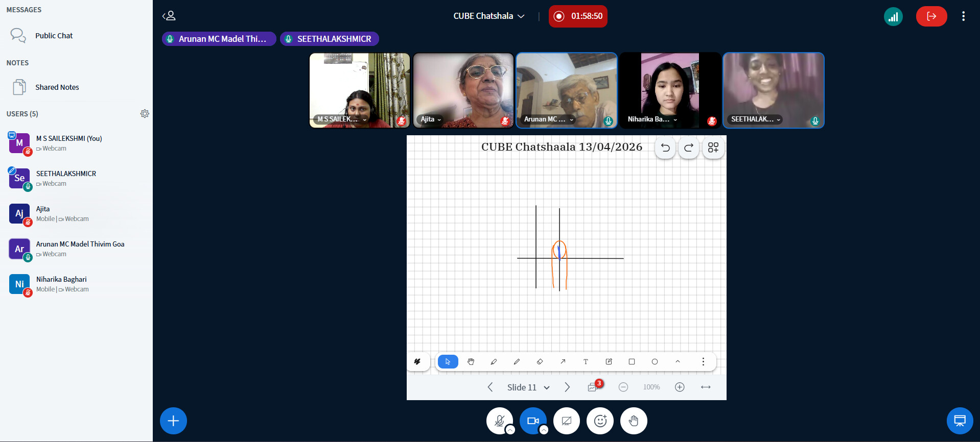Undo last whiteboard action
The image size is (980, 442).
tap(665, 148)
